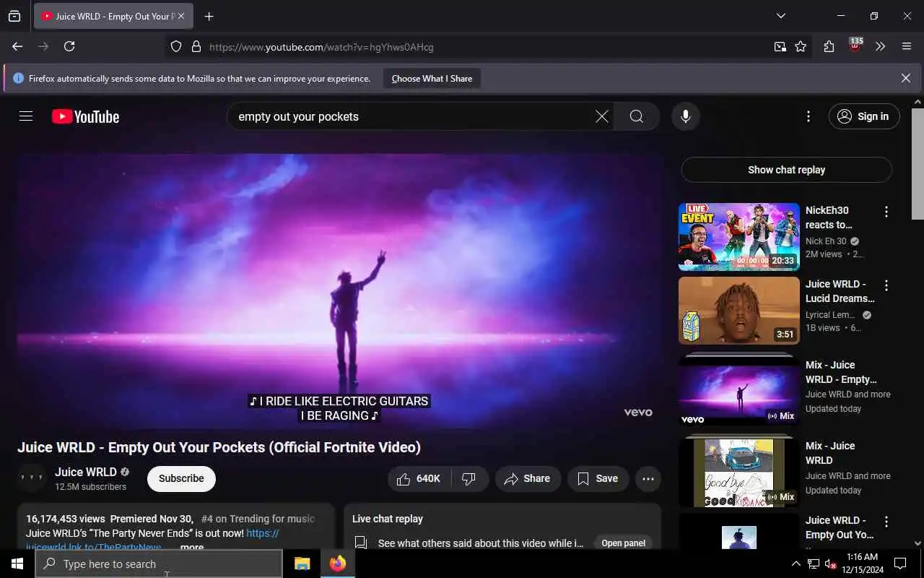Click the magnifier search button
Image resolution: width=924 pixels, height=578 pixels.
[x=636, y=116]
